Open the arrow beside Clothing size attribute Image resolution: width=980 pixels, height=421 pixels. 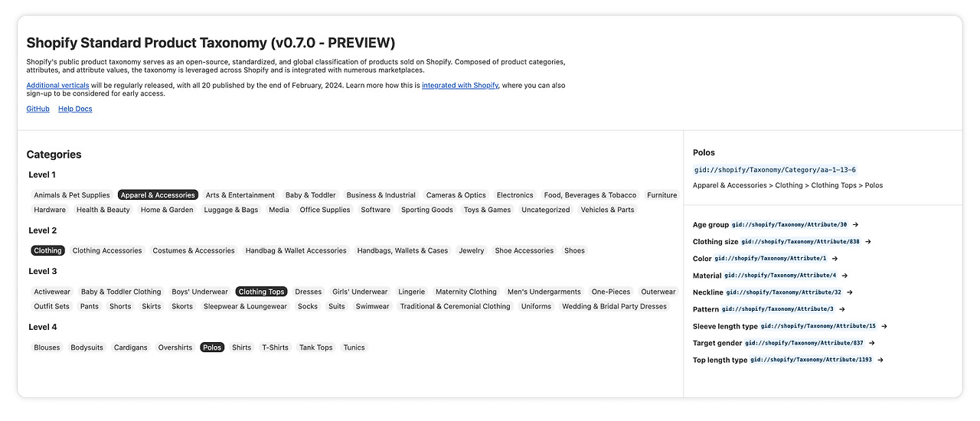pos(868,242)
